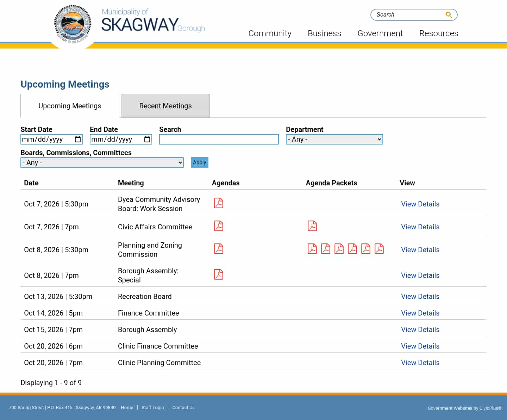
Task: Expand Boards, Commissions, Committees dropdown
Action: (x=102, y=163)
